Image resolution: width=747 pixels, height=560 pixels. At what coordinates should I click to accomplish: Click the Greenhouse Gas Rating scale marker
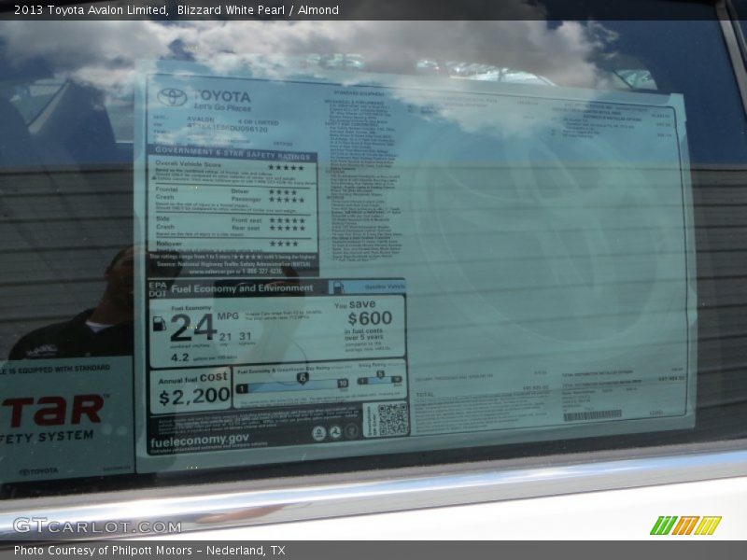(302, 379)
